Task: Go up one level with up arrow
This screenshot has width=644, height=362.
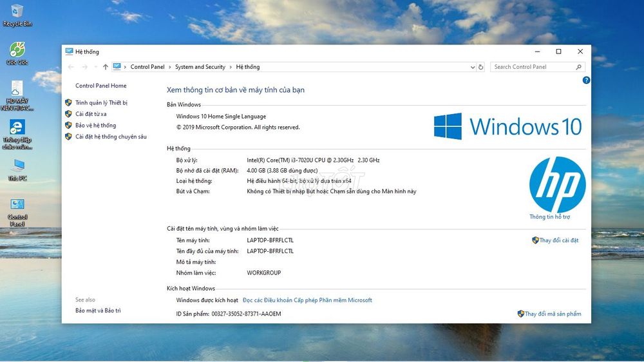Action: 106,67
